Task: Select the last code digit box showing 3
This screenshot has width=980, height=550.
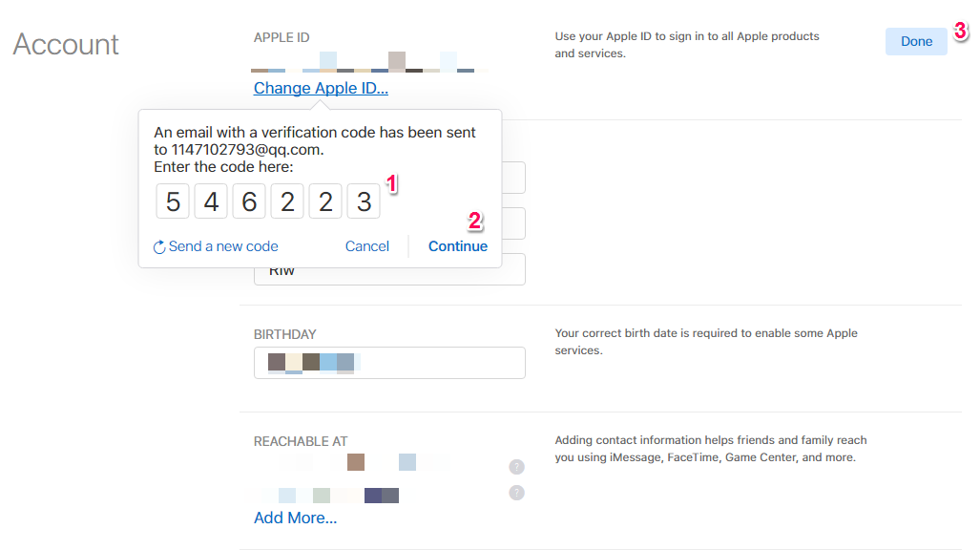Action: click(364, 201)
